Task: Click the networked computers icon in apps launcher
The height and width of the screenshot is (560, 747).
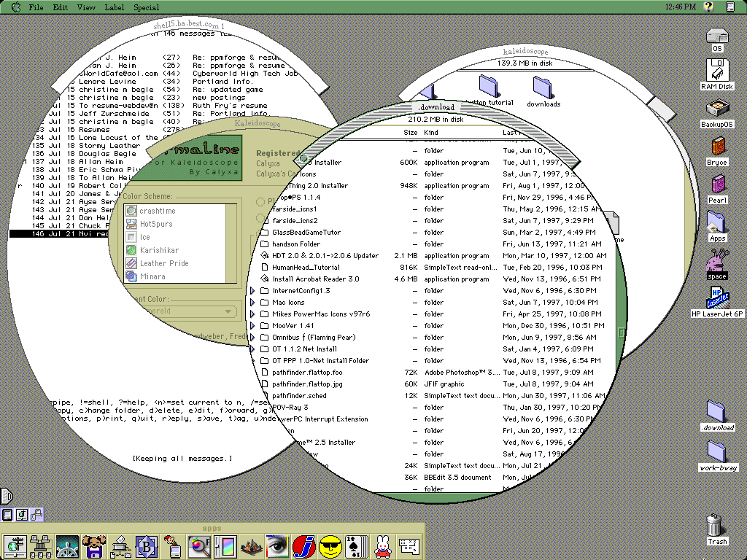Action: [x=41, y=546]
